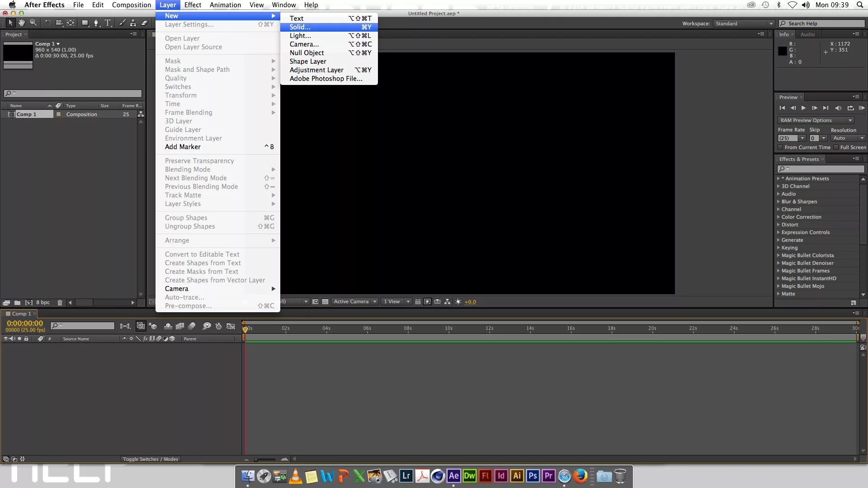Select the Rectangle shape tool
Image resolution: width=868 pixels, height=488 pixels.
click(x=85, y=23)
